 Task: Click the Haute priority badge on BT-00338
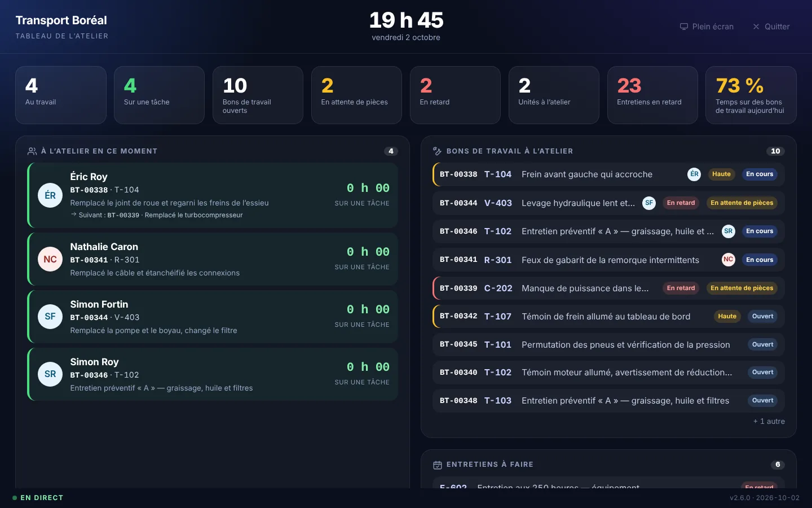click(x=721, y=174)
